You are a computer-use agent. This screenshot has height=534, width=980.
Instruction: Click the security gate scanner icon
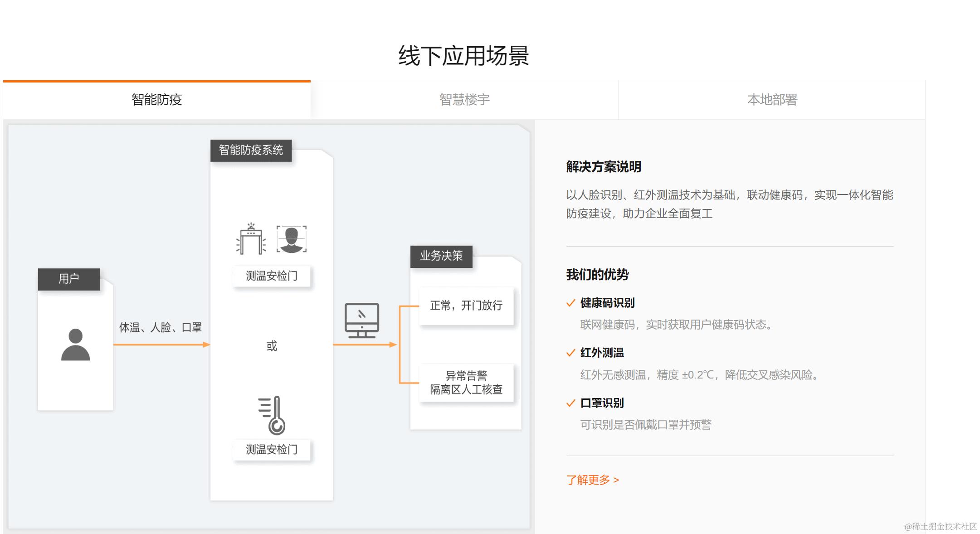point(251,239)
